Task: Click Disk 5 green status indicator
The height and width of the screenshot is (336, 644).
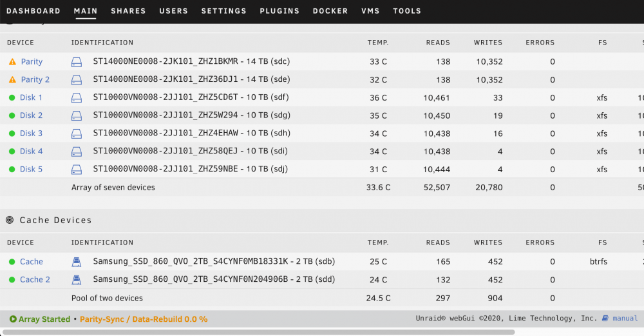Action: point(12,170)
